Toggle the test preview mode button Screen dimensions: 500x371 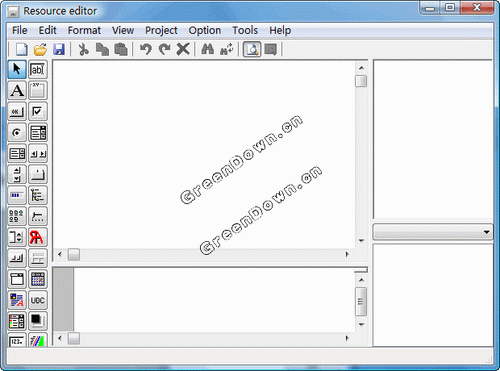coord(252,50)
